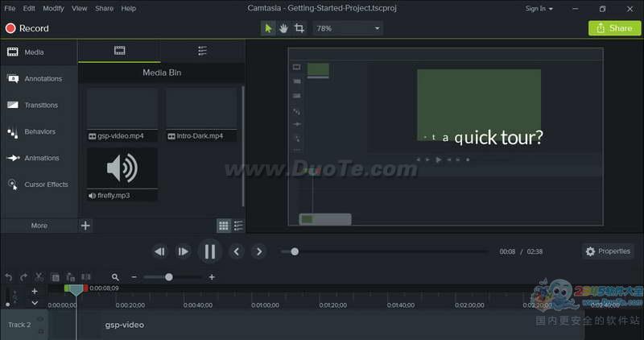644x340 pixels.
Task: Click the timeline playhead handle
Action: [76, 290]
